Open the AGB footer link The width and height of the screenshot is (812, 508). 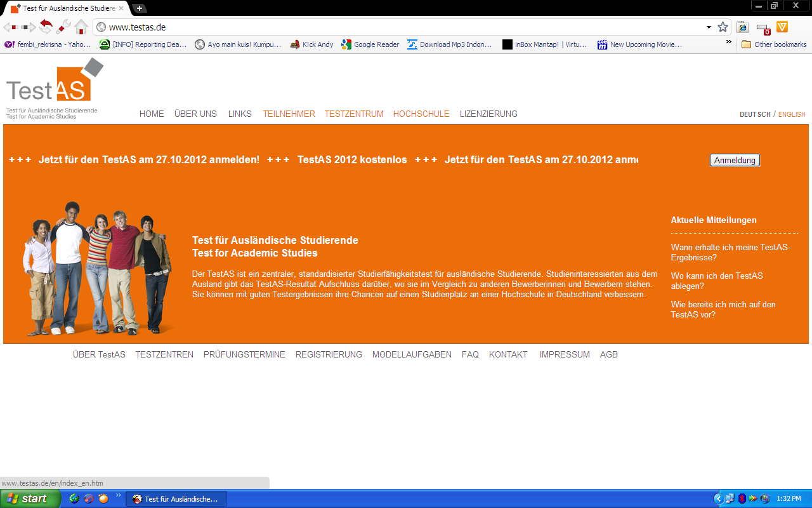point(609,355)
